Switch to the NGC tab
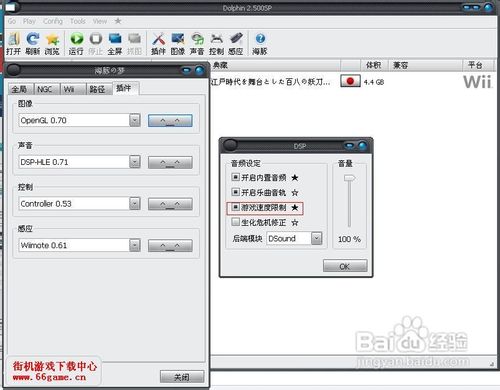This screenshot has height=390, width=500. click(46, 89)
